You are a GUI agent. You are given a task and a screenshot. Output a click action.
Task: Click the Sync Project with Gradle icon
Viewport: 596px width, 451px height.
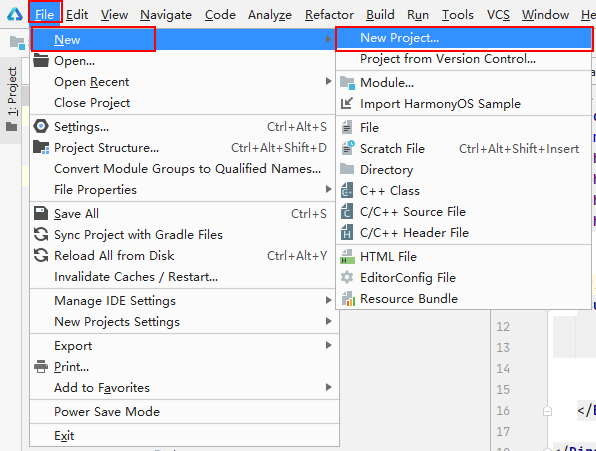[x=41, y=234]
